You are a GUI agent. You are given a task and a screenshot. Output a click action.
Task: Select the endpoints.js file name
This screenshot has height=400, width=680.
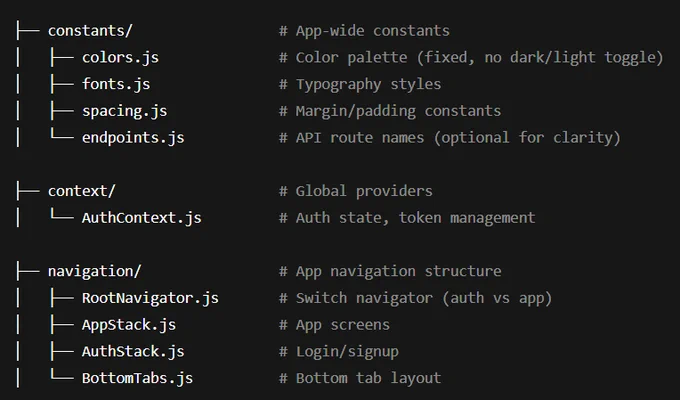[x=133, y=138]
